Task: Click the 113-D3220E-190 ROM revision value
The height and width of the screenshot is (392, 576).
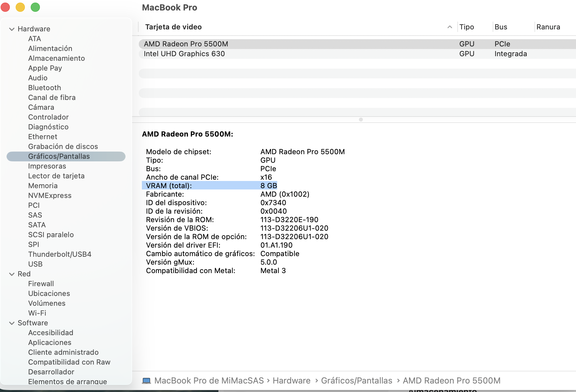Action: 289,220
